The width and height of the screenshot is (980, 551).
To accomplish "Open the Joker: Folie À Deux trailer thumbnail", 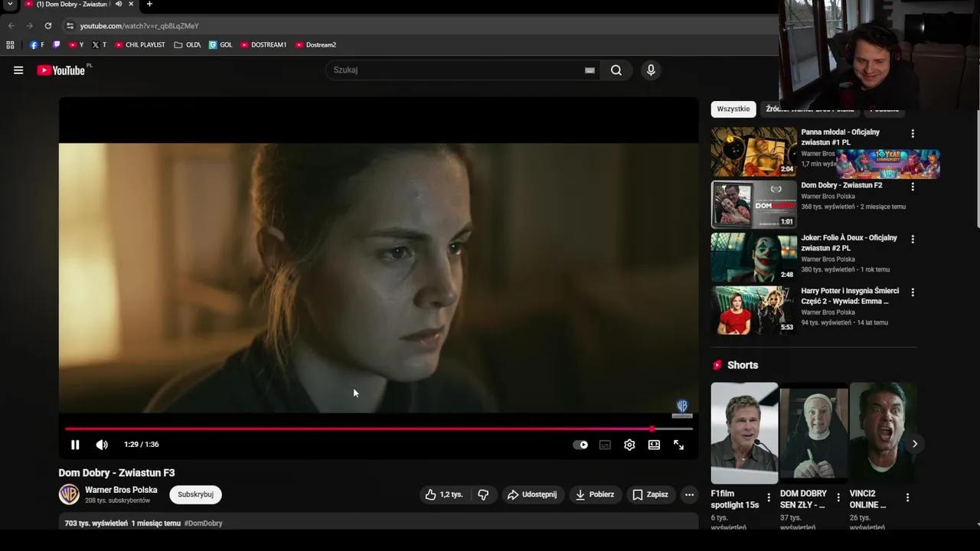I will click(754, 258).
